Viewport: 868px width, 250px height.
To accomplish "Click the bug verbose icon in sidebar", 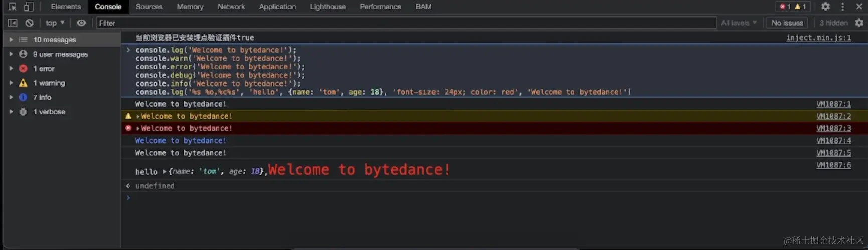I will pos(23,112).
